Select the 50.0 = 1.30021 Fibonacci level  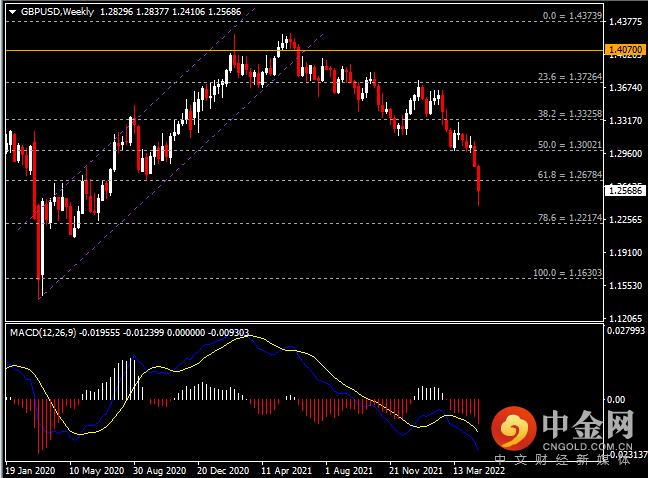(x=569, y=145)
